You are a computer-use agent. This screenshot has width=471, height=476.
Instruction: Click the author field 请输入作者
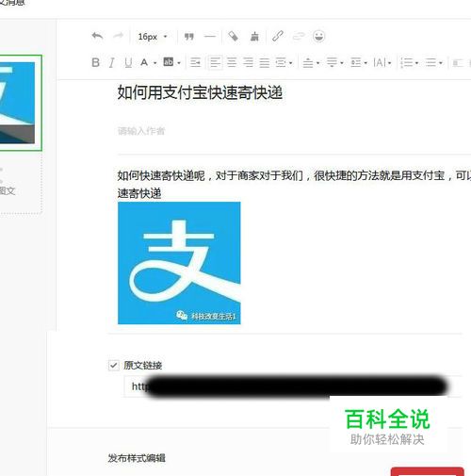coord(141,131)
